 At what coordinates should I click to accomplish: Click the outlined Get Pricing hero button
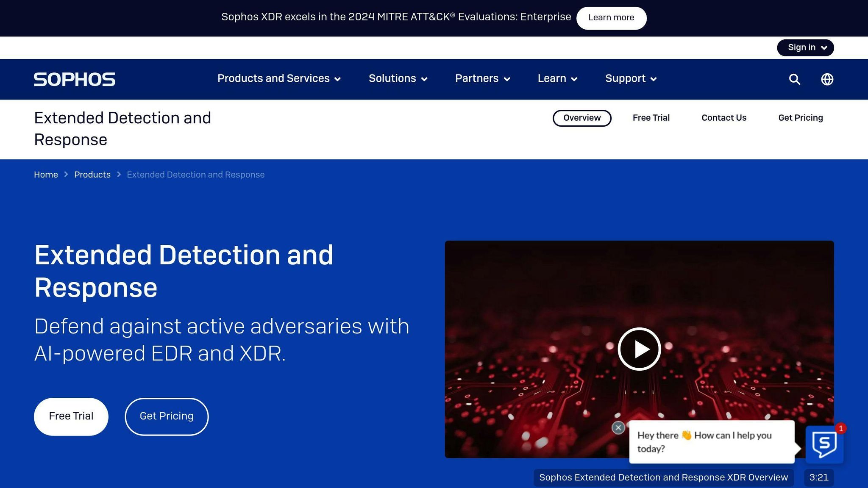[x=167, y=416]
